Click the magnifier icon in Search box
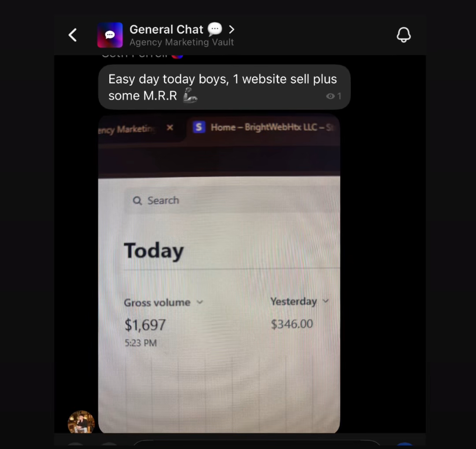The height and width of the screenshot is (449, 476). pos(137,200)
